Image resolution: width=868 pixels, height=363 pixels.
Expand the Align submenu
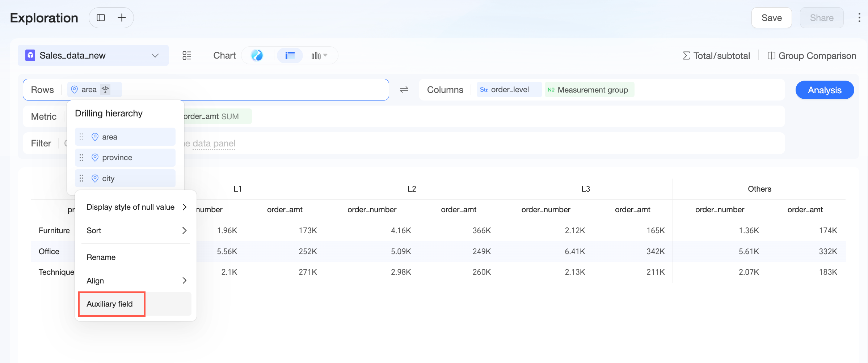click(x=136, y=281)
